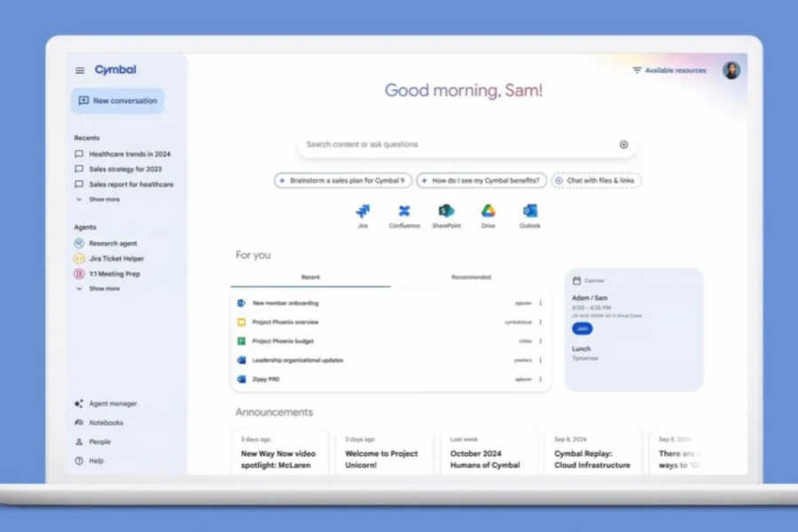Open Cymbal Replay: Cloud Infrastructure announcement
The height and width of the screenshot is (532, 798).
click(593, 453)
